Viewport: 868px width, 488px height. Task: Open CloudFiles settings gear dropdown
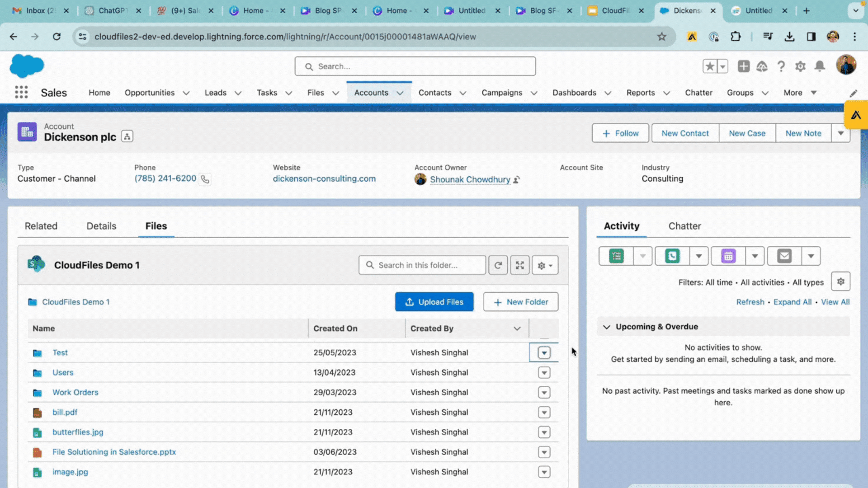coord(545,265)
